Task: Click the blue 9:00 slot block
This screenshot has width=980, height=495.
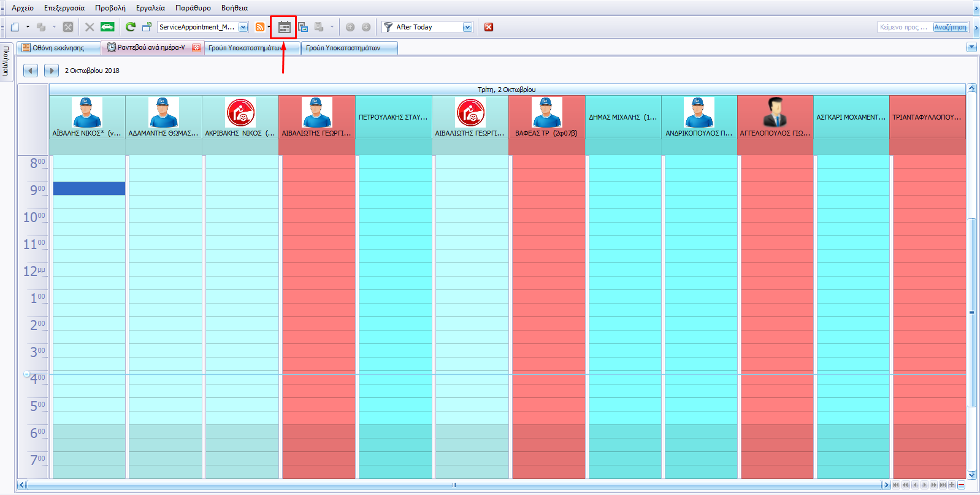Action: point(89,188)
